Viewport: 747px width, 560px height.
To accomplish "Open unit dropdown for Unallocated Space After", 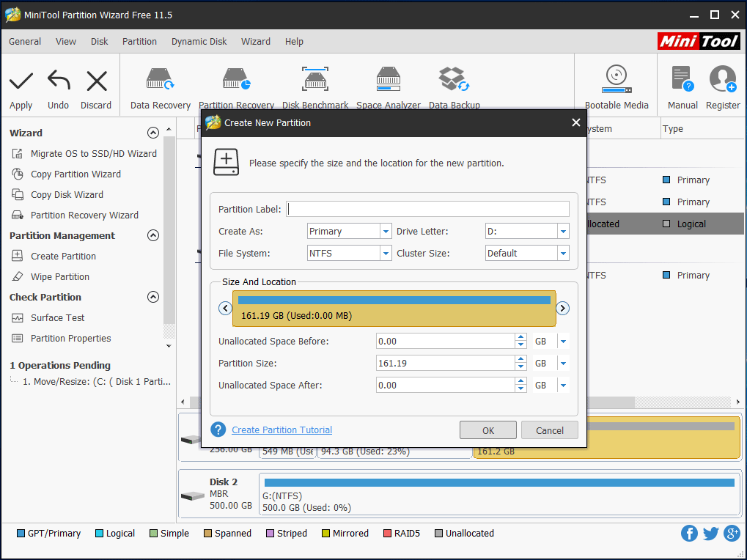I will (563, 386).
